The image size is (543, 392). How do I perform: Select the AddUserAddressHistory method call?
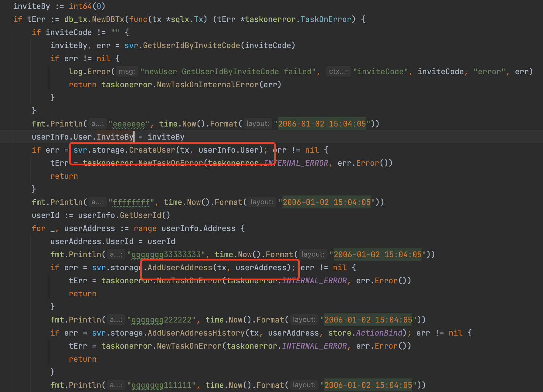click(196, 333)
